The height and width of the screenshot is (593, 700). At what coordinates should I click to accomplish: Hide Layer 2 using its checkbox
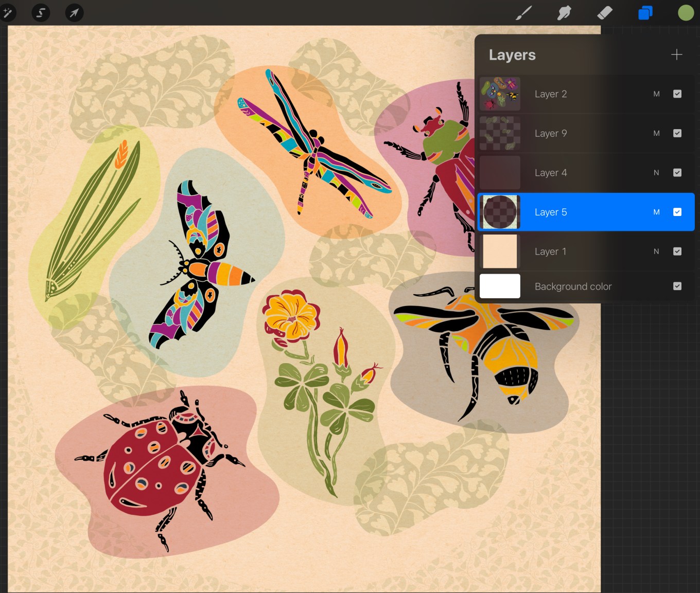(677, 94)
